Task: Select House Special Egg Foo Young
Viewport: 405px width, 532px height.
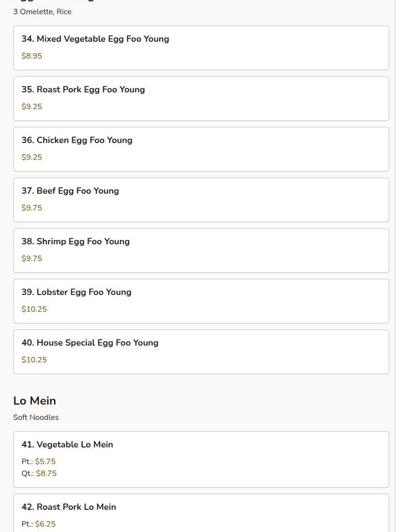Action: click(x=201, y=352)
